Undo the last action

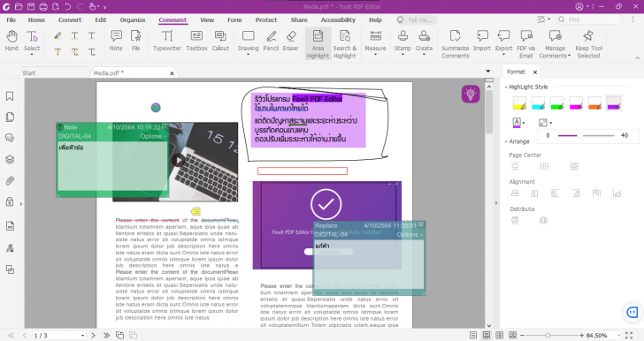pos(68,6)
